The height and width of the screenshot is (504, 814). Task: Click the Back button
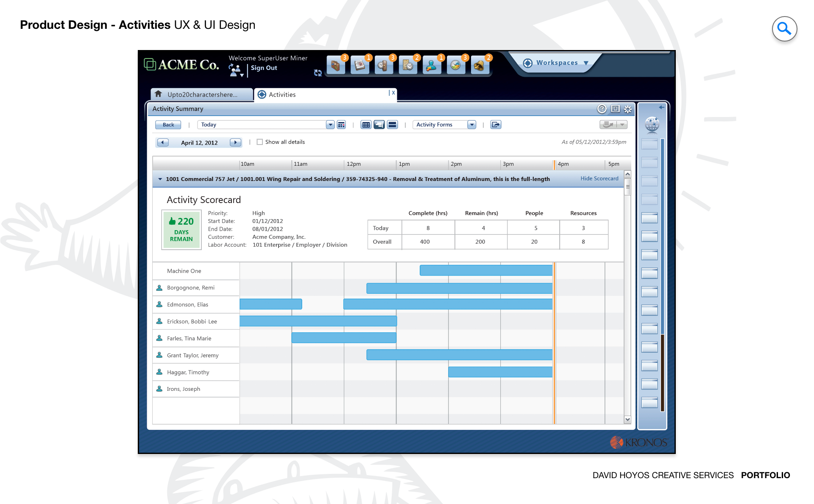pyautogui.click(x=168, y=125)
